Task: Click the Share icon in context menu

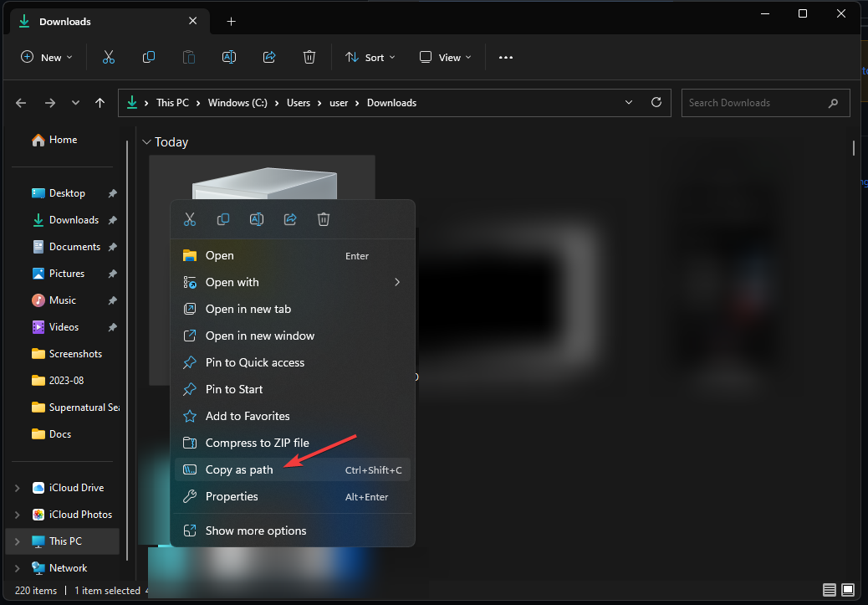Action: pyautogui.click(x=290, y=219)
